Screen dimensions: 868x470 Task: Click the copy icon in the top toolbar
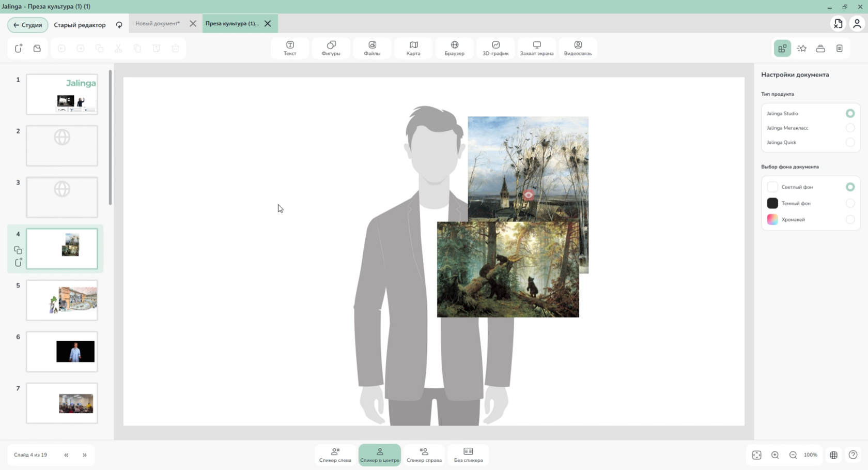tap(137, 48)
